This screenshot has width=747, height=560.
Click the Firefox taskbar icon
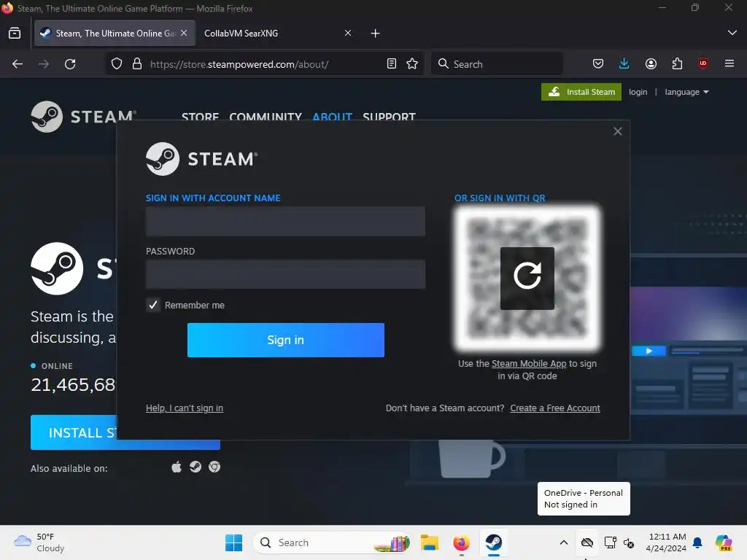click(461, 542)
